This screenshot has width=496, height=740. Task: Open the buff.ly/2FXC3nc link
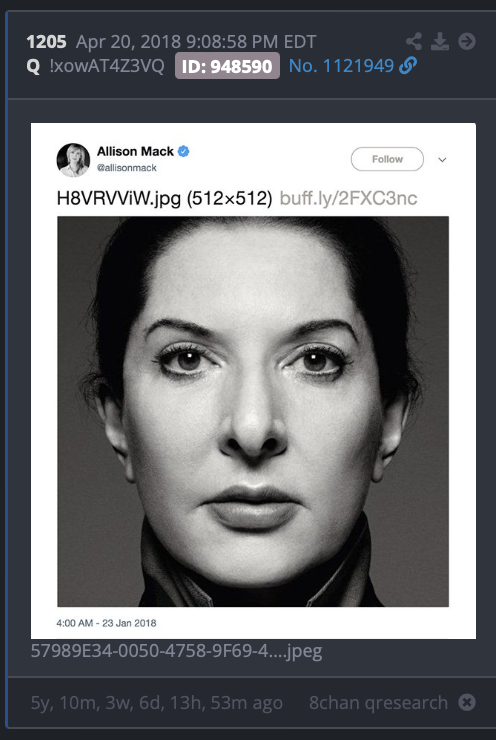348,198
